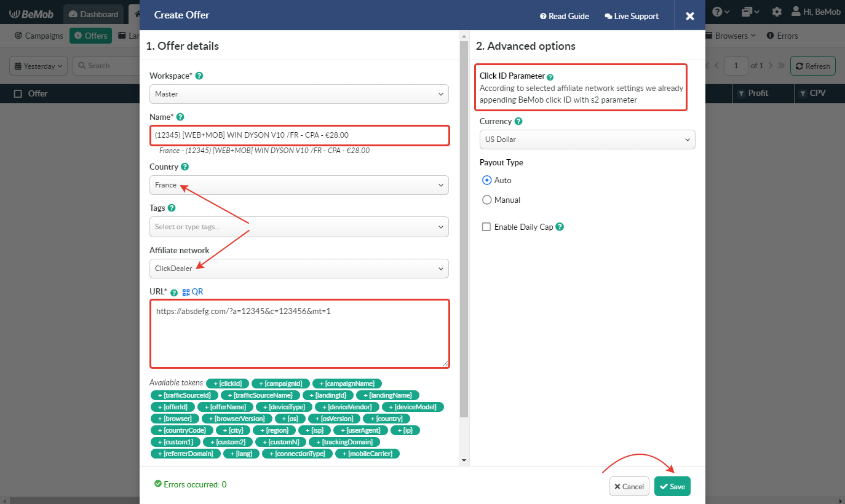Filter by the Profit column icon

click(741, 93)
